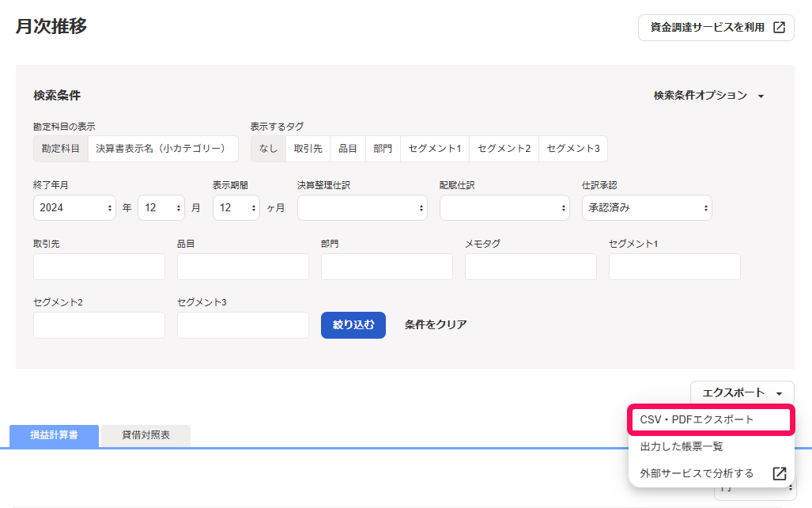Choose 部門 tag display option
The height and width of the screenshot is (508, 812).
(x=383, y=149)
